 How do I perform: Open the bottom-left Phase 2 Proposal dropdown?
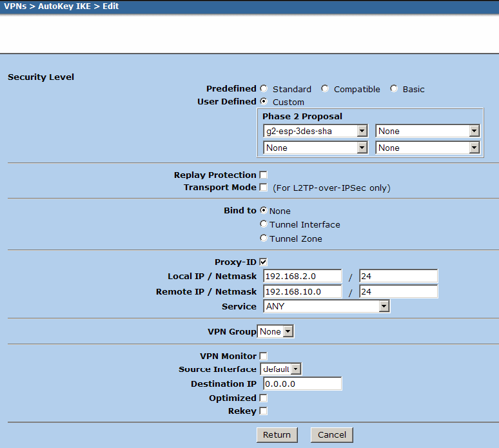[315, 148]
